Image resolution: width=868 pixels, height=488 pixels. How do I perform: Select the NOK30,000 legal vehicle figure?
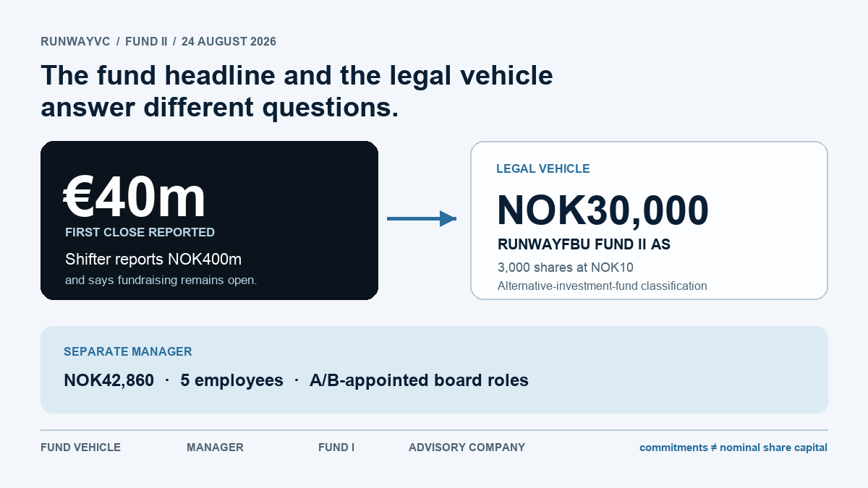pos(603,210)
